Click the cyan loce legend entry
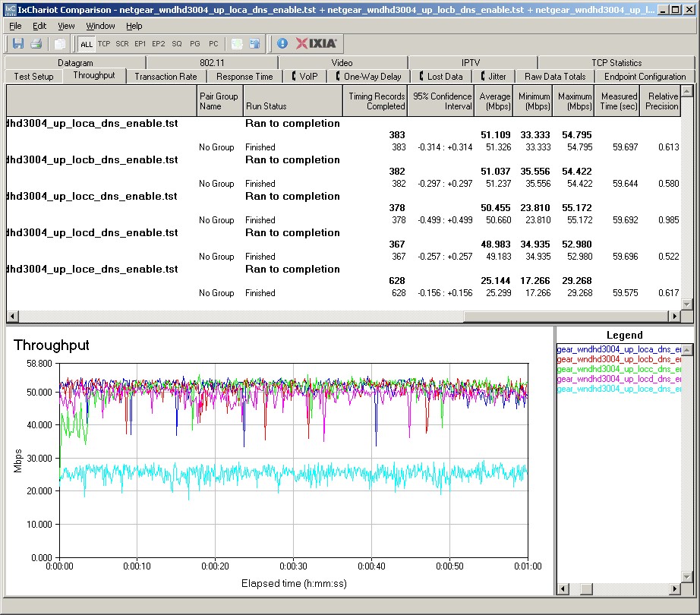The width and height of the screenshot is (700, 615). pyautogui.click(x=619, y=389)
